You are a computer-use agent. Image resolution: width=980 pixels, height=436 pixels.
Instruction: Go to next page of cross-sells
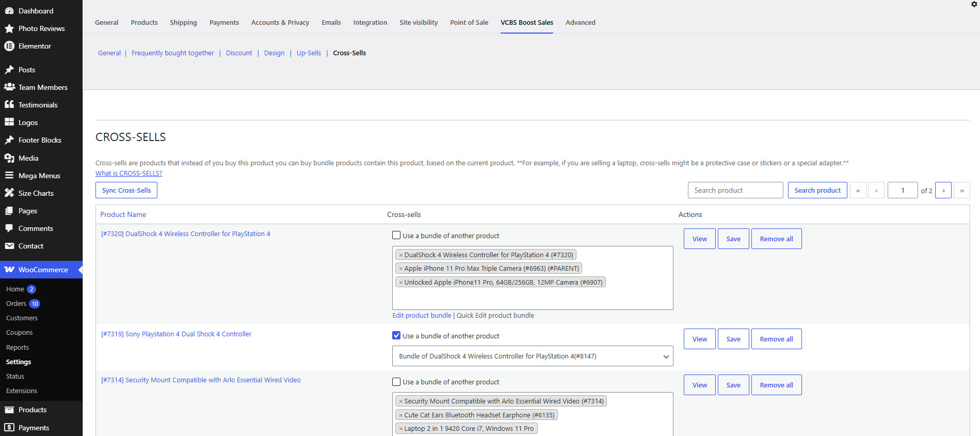943,190
